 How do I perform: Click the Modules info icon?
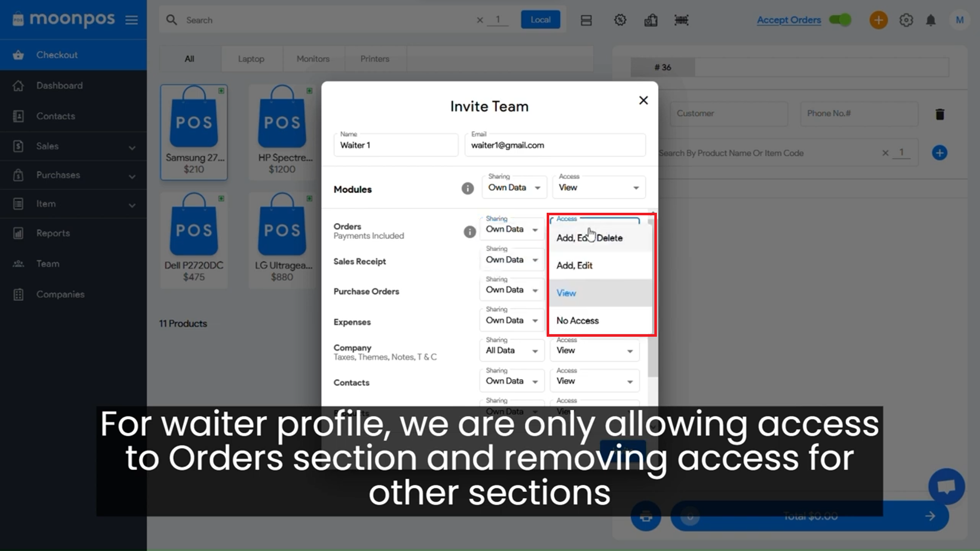[468, 189]
